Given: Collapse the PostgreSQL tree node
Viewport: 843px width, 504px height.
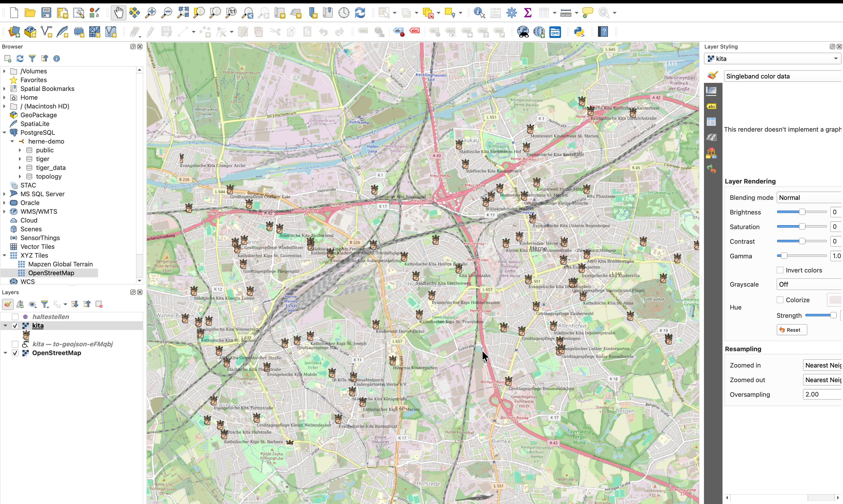Looking at the screenshot, I should click(x=5, y=132).
